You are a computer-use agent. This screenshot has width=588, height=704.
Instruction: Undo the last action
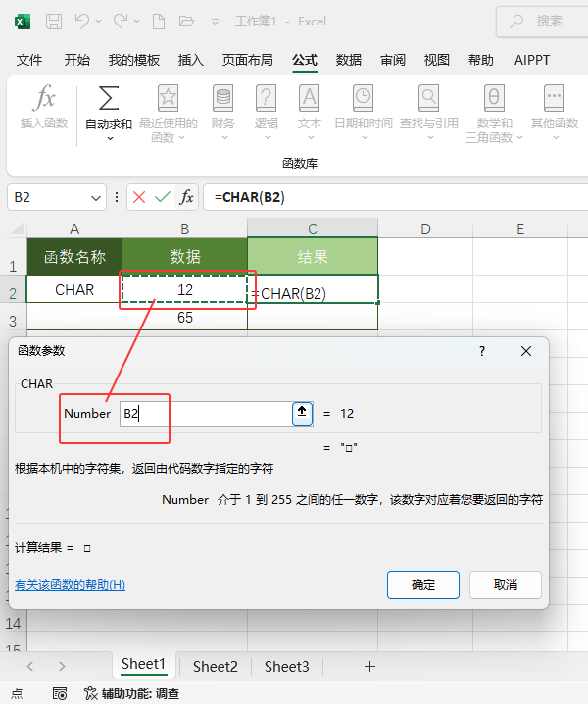coord(81,22)
